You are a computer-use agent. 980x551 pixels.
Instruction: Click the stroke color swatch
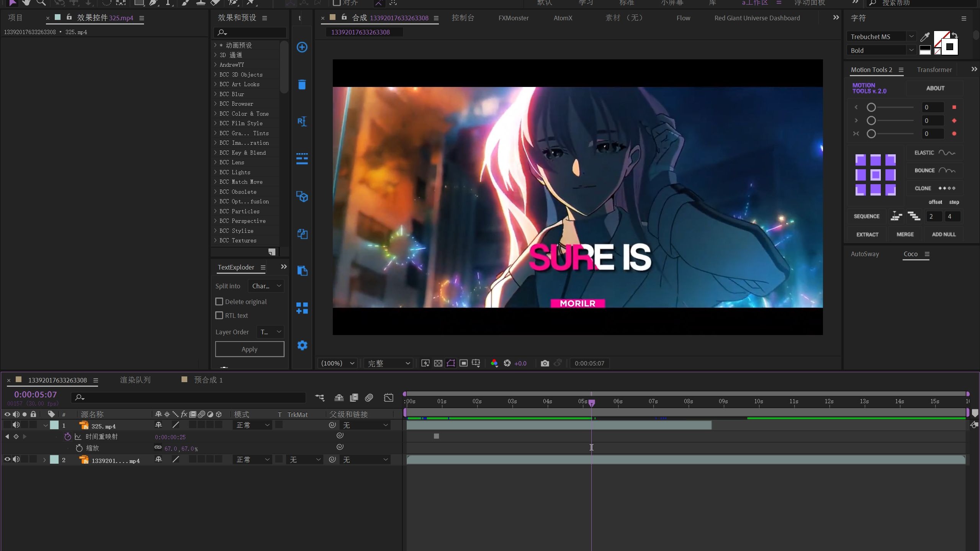point(949,47)
